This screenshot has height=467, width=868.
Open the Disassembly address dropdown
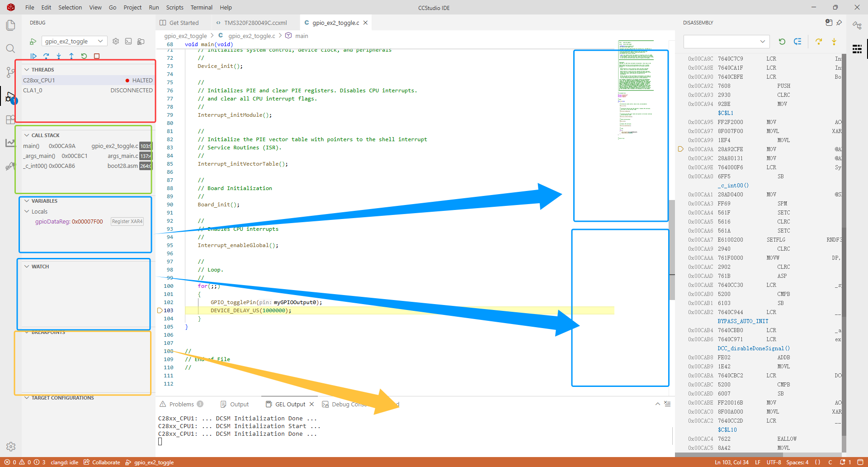[726, 42]
